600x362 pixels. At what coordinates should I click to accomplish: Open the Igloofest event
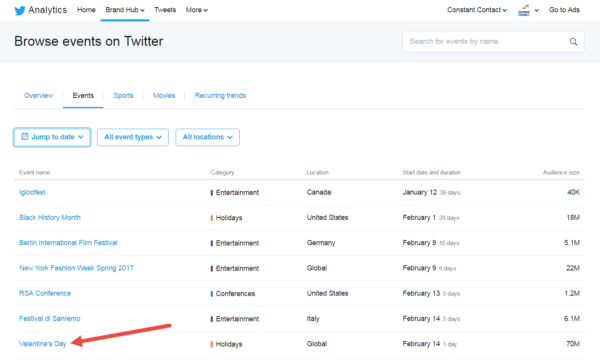pyautogui.click(x=32, y=192)
